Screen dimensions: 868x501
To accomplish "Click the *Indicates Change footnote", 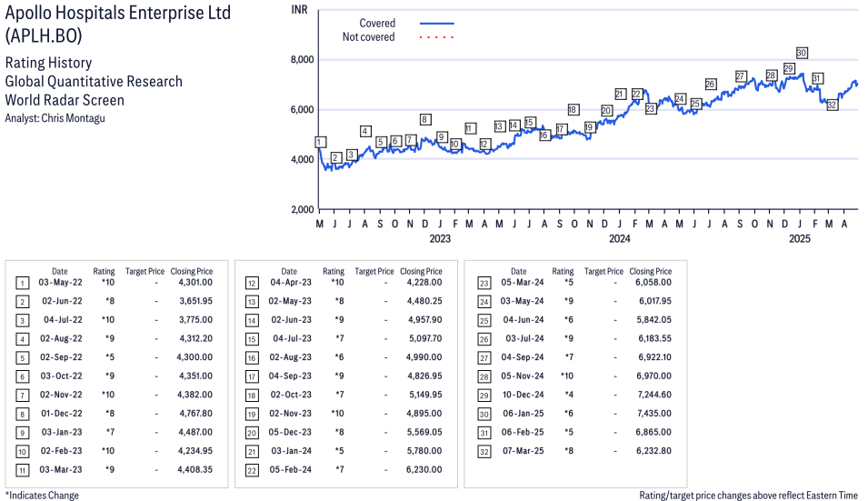I will point(42,495).
